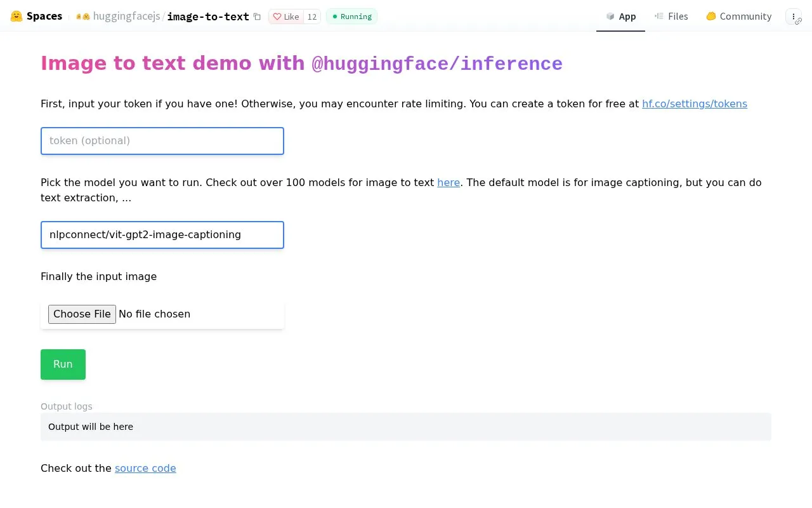Viewport: 812px width, 508px height.
Task: Open the image-to-text space title link
Action: click(x=208, y=17)
